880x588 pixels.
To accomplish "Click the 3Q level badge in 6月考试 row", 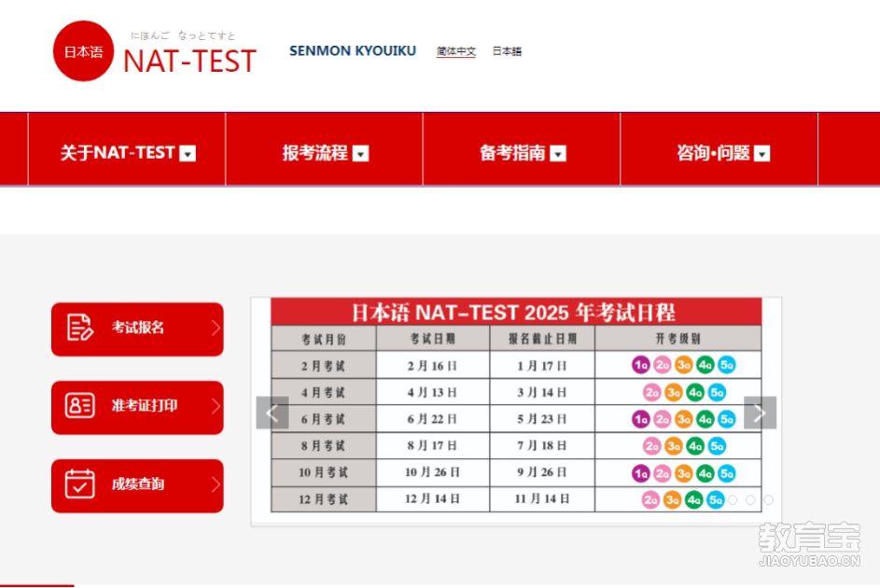I will 684,419.
